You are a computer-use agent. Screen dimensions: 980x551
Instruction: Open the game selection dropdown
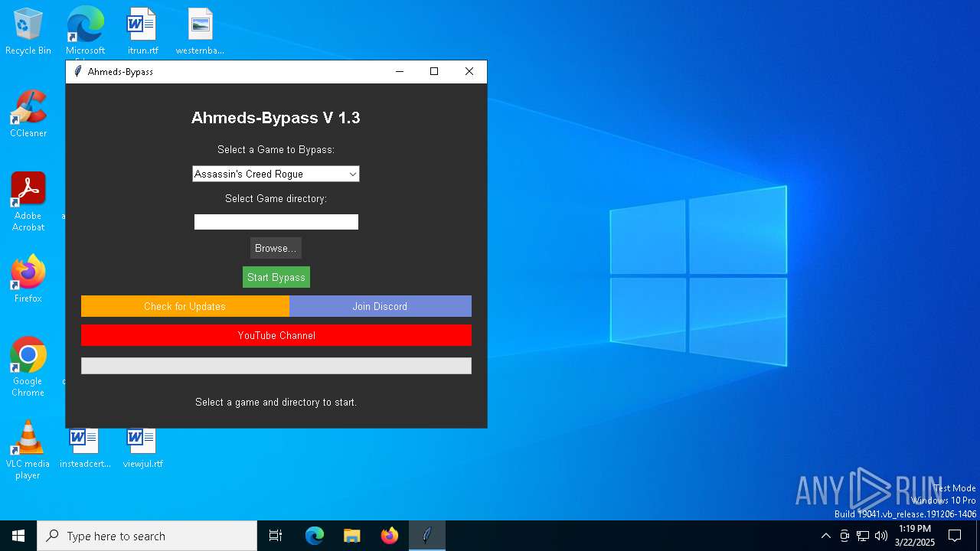(x=276, y=174)
